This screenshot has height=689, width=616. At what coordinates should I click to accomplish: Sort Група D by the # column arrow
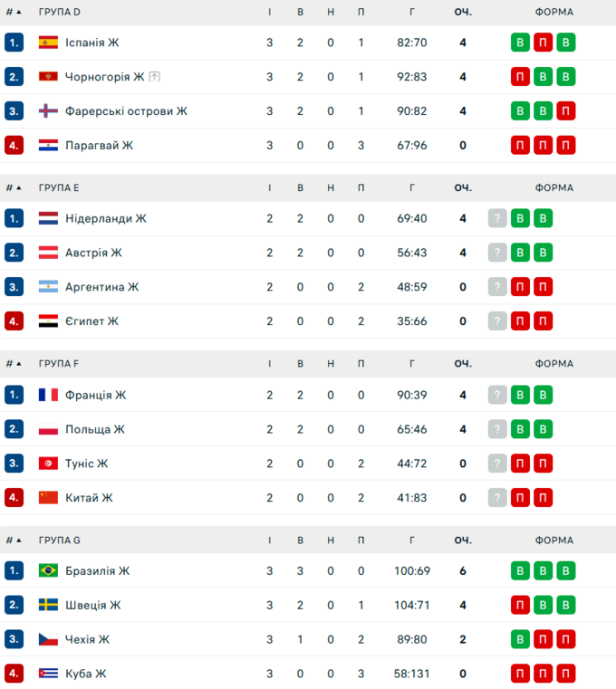pos(19,12)
